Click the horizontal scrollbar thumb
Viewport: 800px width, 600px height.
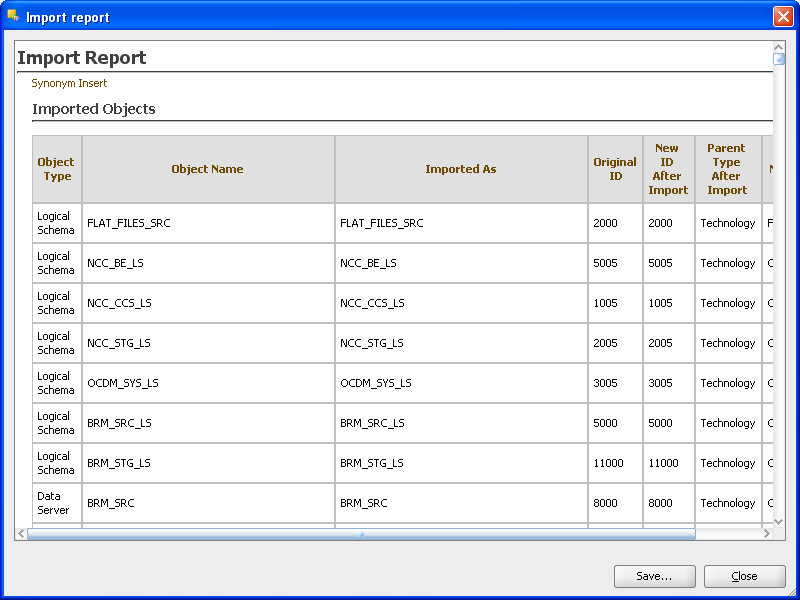[x=361, y=534]
